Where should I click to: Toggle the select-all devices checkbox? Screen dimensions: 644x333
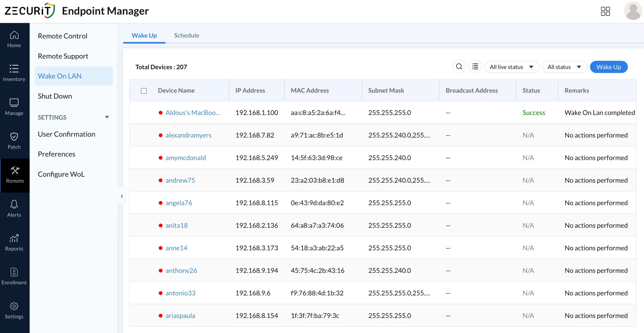(x=144, y=91)
